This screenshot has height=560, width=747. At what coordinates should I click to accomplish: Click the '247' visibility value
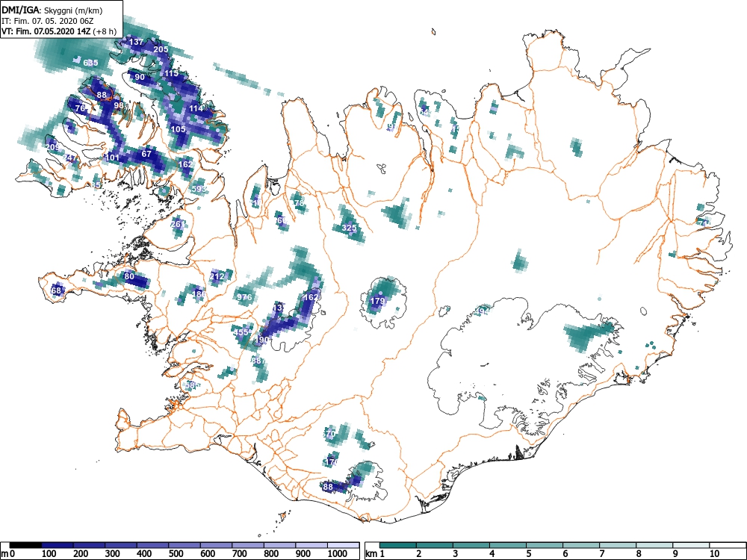tap(69, 158)
